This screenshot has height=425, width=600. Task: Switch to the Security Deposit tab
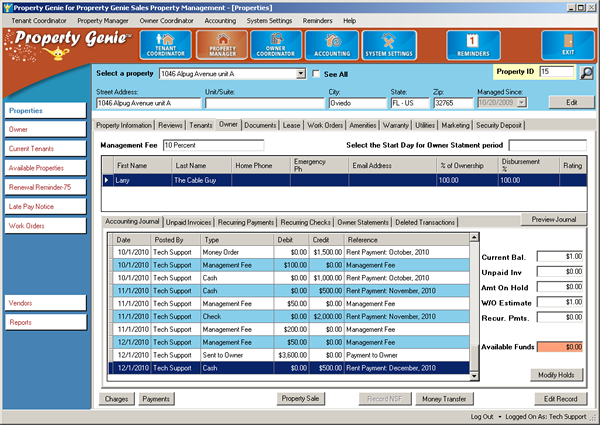499,125
